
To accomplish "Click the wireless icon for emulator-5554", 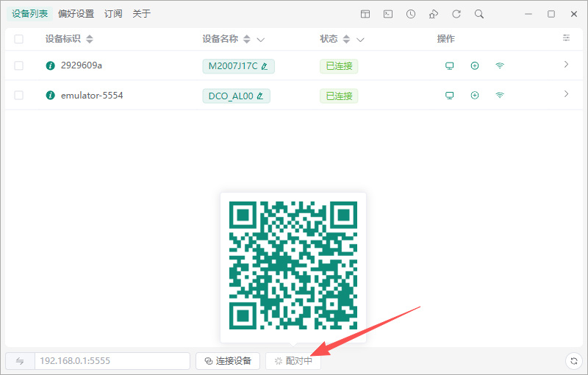I will click(500, 96).
